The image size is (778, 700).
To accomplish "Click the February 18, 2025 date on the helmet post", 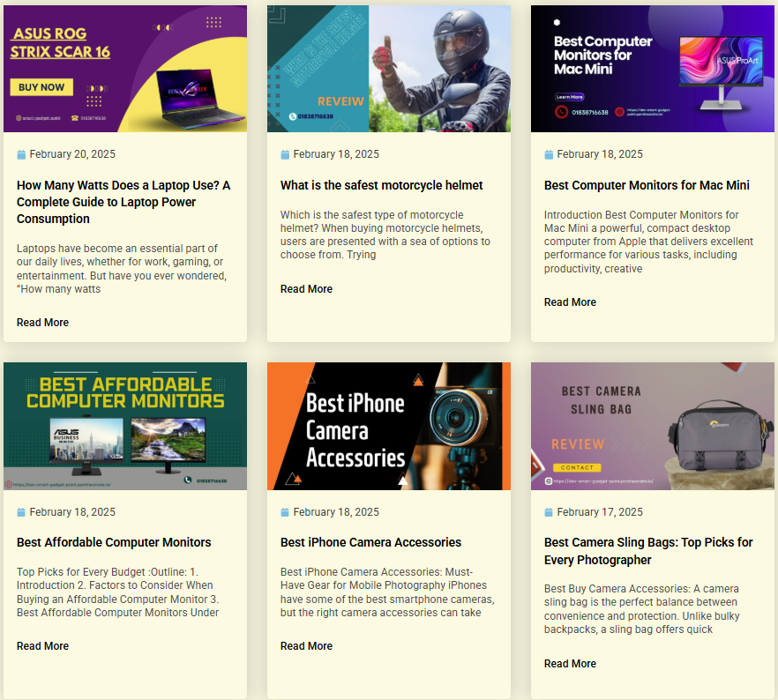I will pos(336,154).
